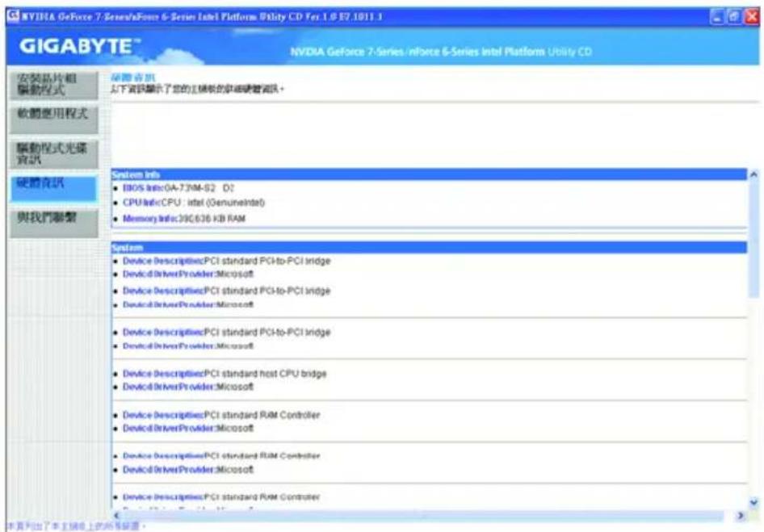
Task: Maximize the Utility CD window
Action: pyautogui.click(x=734, y=17)
